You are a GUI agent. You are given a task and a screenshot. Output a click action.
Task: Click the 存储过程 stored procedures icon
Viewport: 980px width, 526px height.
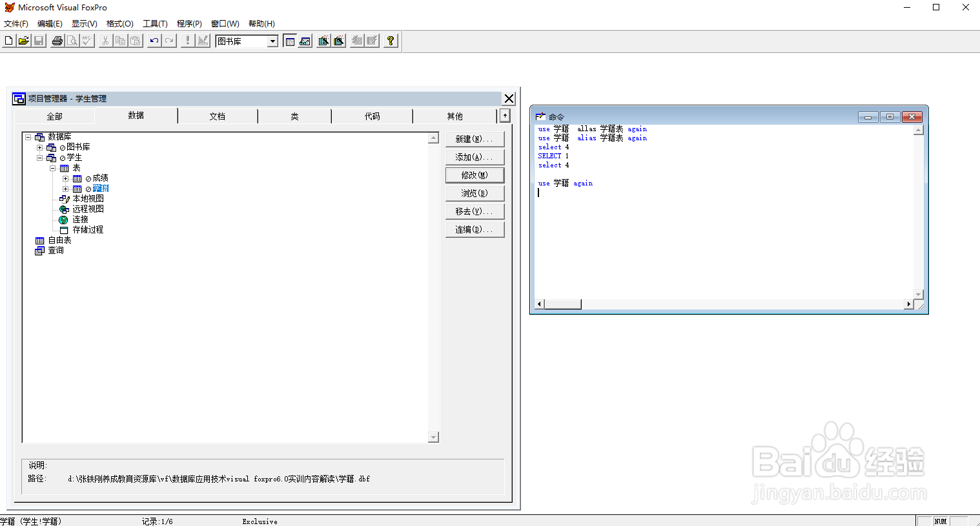(x=64, y=230)
